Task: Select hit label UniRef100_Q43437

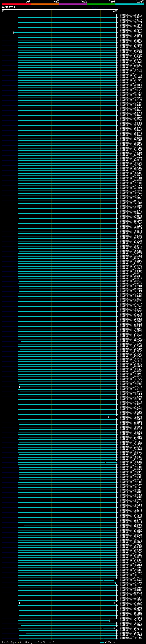Action: [131, 55]
